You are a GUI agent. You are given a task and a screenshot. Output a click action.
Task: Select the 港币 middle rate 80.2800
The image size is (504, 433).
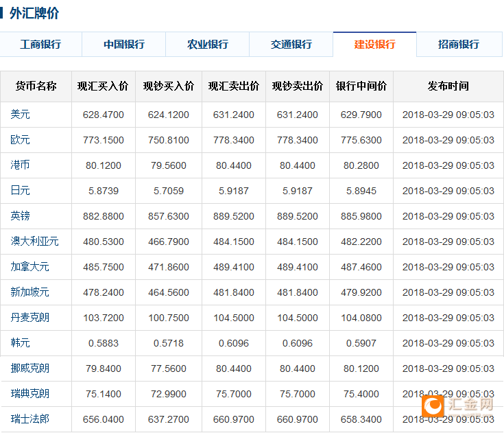point(361,165)
